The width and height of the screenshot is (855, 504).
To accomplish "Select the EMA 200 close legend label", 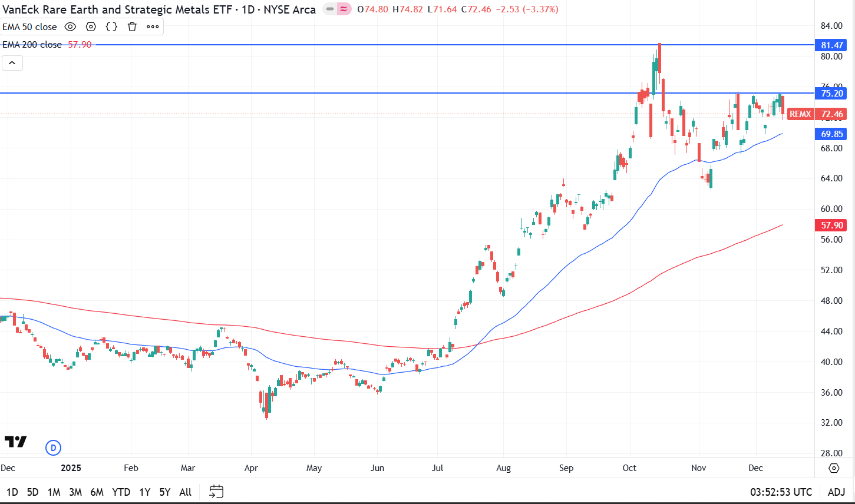I will (x=32, y=44).
